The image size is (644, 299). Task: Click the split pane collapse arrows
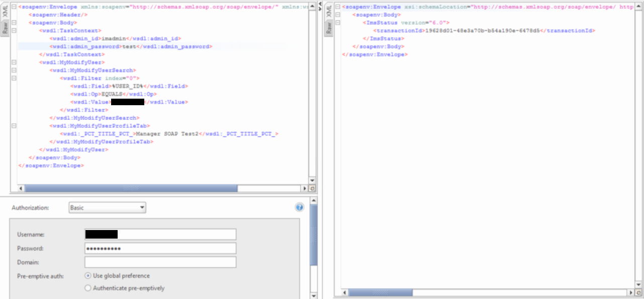(x=321, y=7)
